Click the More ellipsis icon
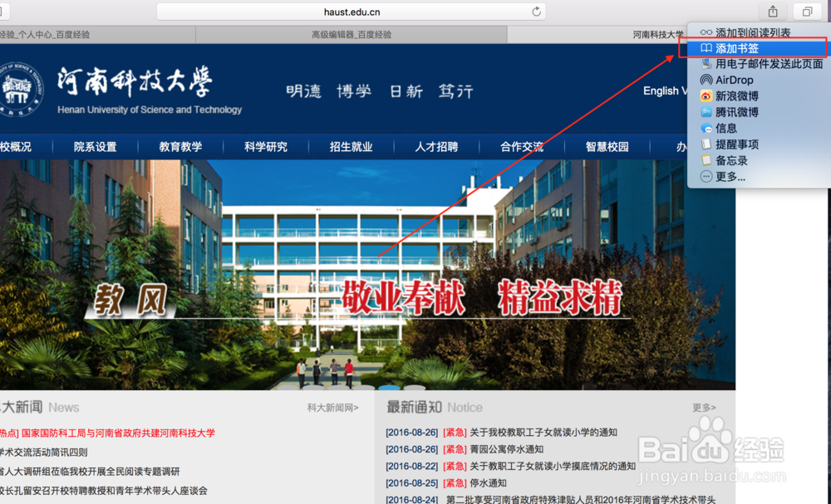Viewport: 831px width, 504px height. tap(706, 176)
